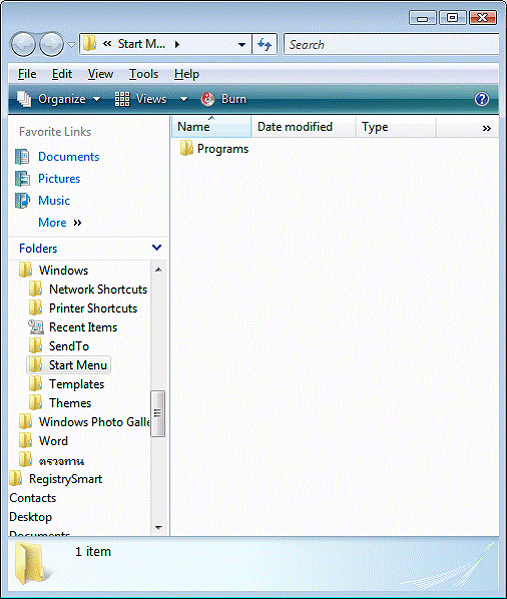Select Windows folder in the tree
The width and height of the screenshot is (507, 599).
click(63, 270)
